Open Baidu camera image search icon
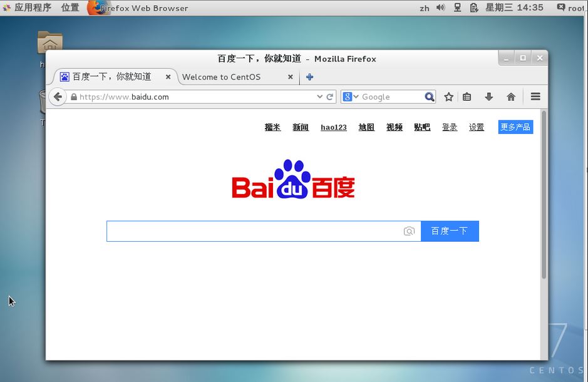The height and width of the screenshot is (382, 588). click(x=409, y=231)
